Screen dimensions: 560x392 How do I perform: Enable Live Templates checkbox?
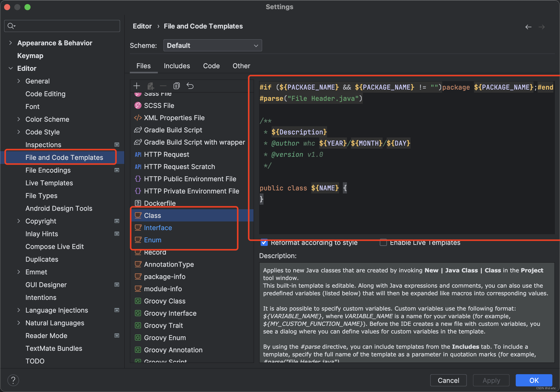[383, 242]
